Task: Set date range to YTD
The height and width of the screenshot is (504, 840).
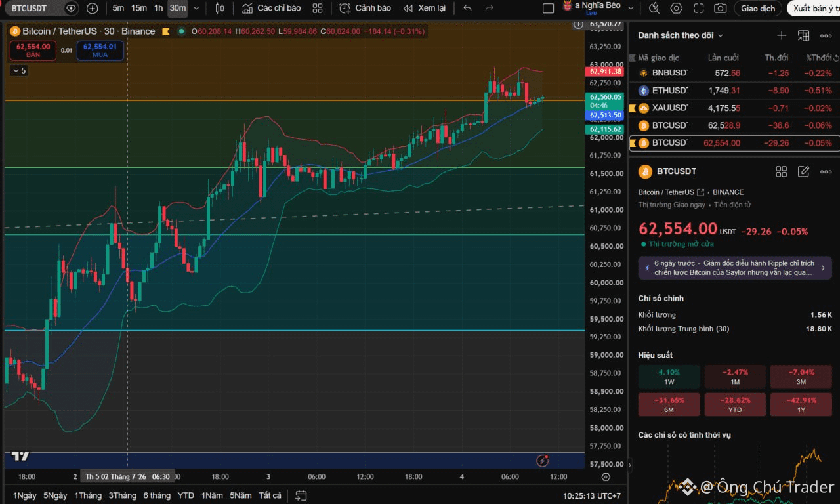Action: tap(186, 495)
